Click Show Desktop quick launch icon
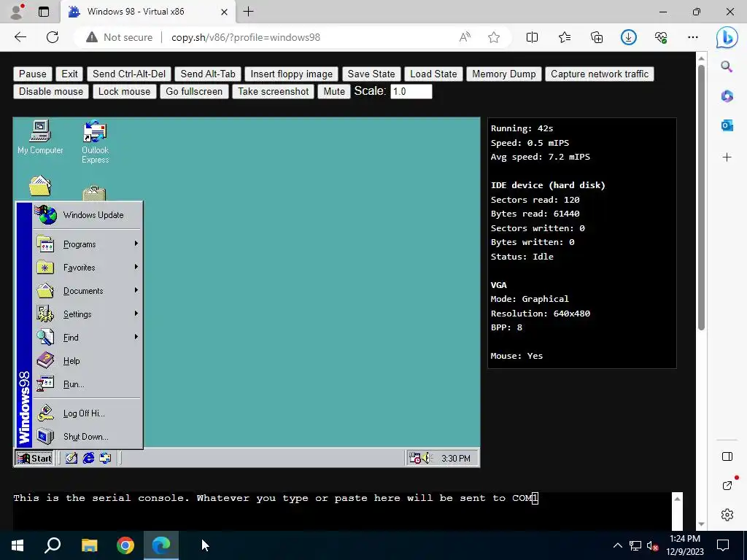 (71, 458)
